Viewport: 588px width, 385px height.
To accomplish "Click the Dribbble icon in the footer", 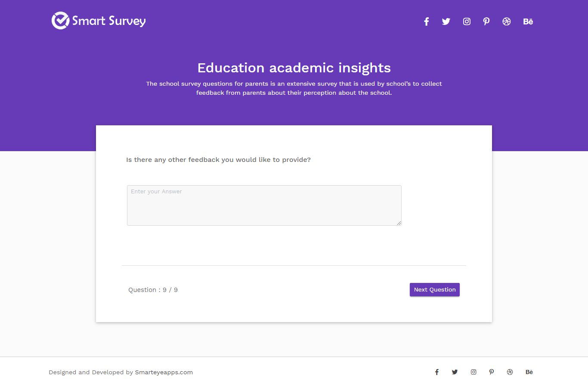I will [510, 372].
